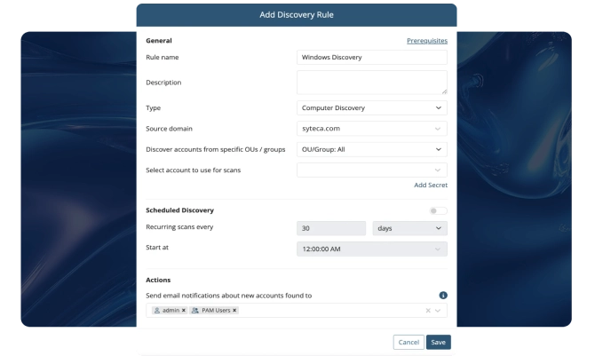The height and width of the screenshot is (364, 595).
Task: Open the OU/Group: All dropdown
Action: coord(372,149)
